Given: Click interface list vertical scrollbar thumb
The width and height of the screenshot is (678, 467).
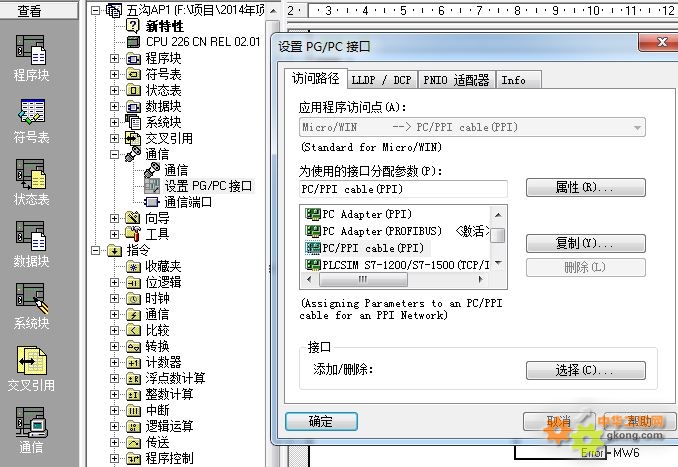Looking at the screenshot, I should (498, 236).
